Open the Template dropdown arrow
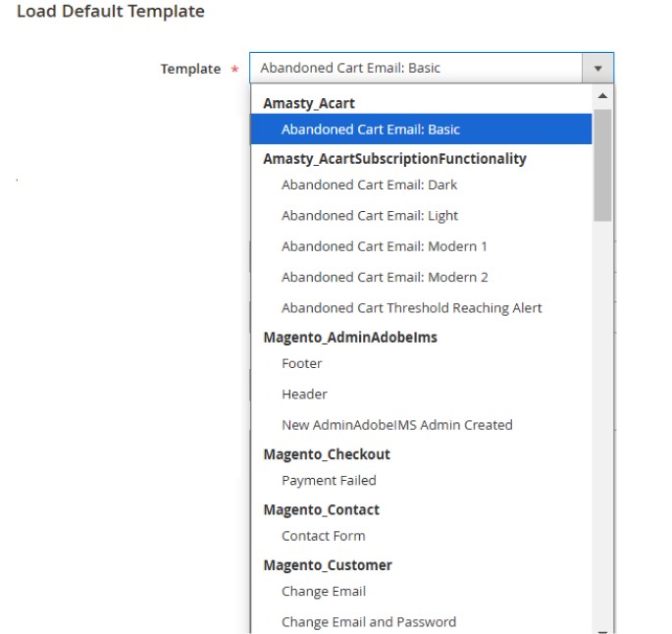Screen dimensions: 672x634 (x=597, y=68)
